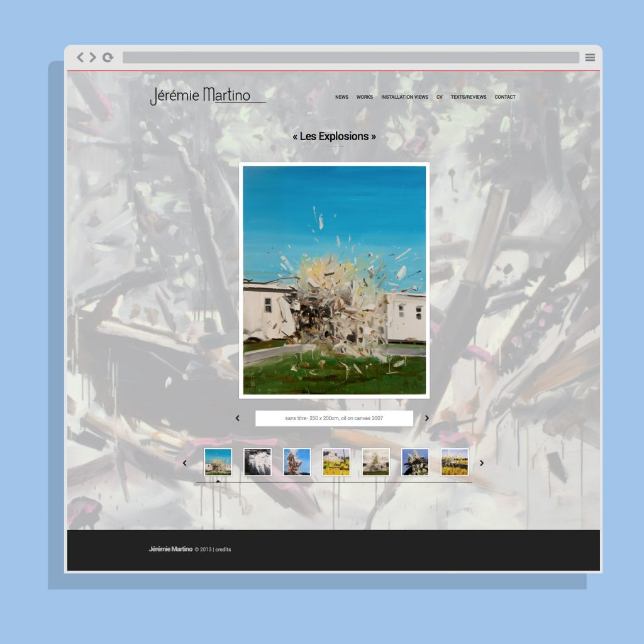Viewport: 644px width, 644px height.
Task: Select third thumbnail with smoke column
Action: 297,462
